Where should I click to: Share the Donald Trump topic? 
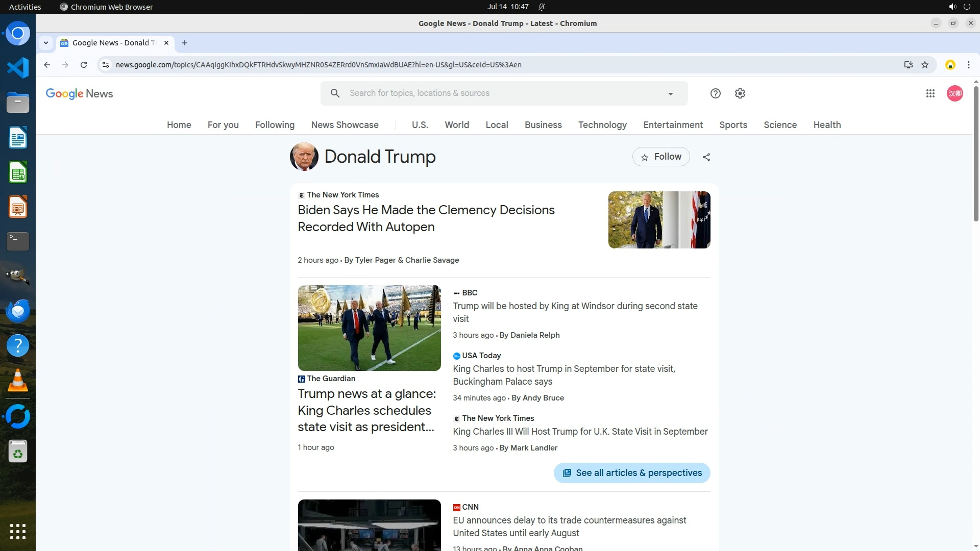[706, 157]
